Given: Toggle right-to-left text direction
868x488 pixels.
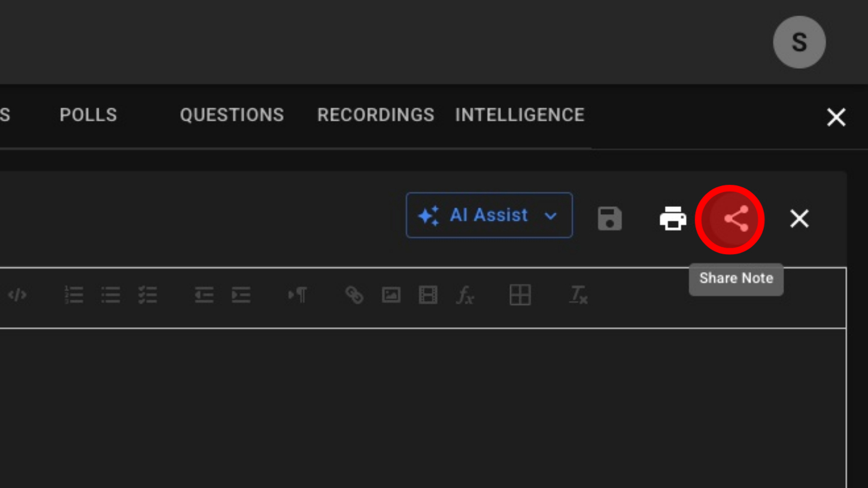Looking at the screenshot, I should pyautogui.click(x=298, y=295).
